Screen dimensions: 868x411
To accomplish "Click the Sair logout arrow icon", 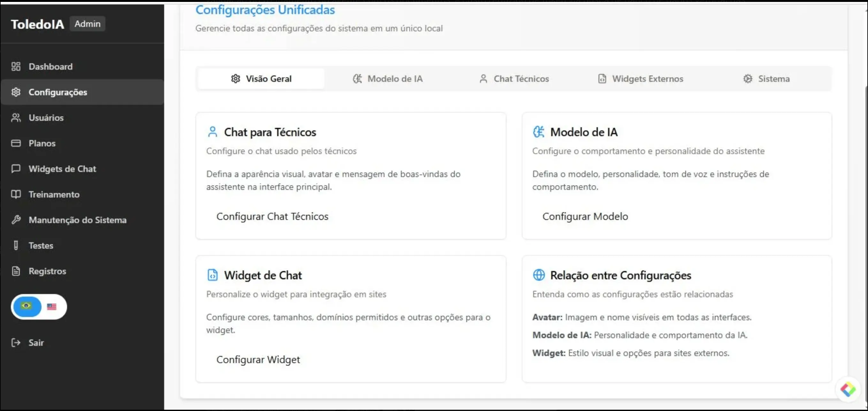I will pos(16,343).
